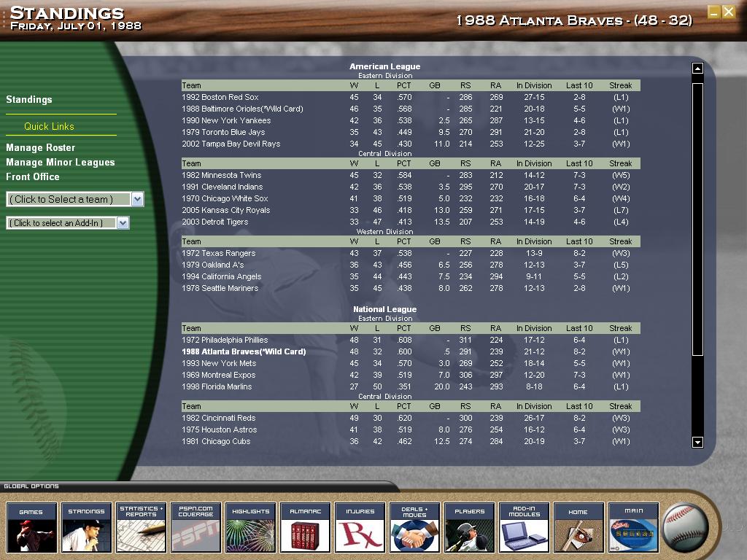Click 26-17 In Division for Cincinnati Reds
This screenshot has height=560, width=747.
534,418
